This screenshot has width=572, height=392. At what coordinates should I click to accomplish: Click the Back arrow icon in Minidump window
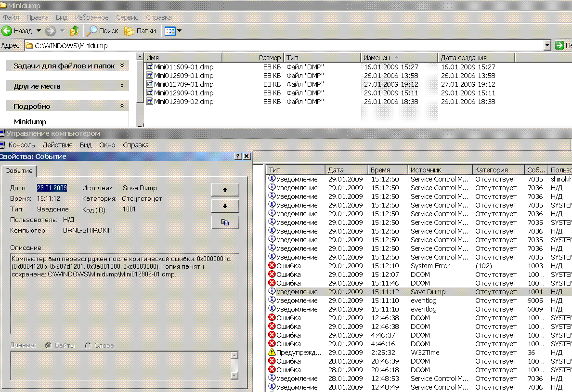pyautogui.click(x=7, y=31)
